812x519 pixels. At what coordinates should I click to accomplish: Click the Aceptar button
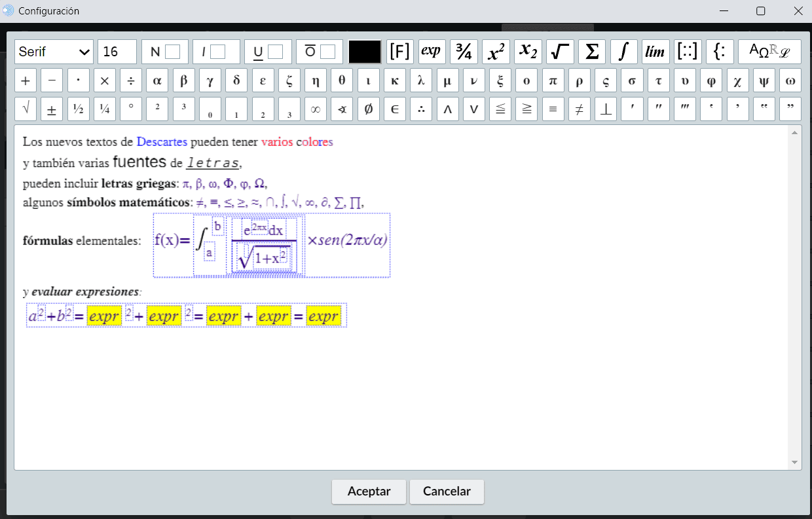tap(369, 492)
